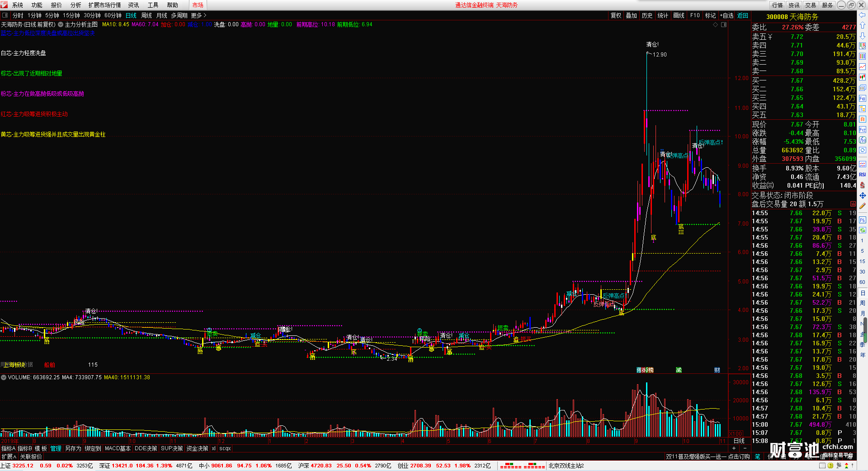Open the 多周期 multi-period option

(179, 15)
